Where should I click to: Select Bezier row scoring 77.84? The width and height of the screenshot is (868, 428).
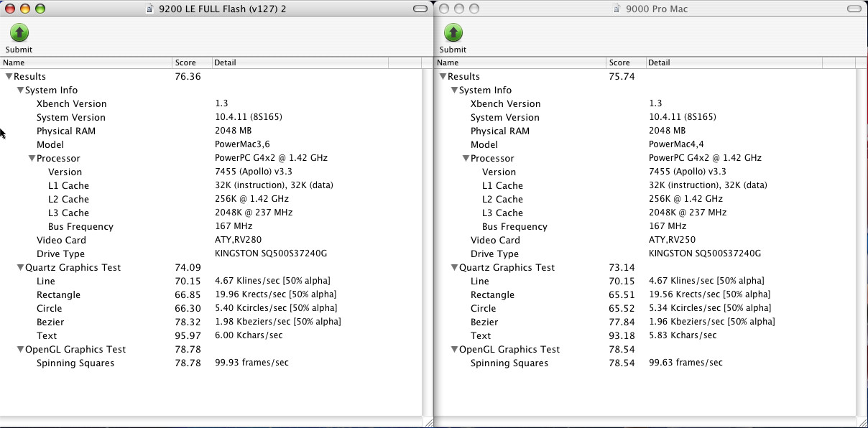coord(645,322)
